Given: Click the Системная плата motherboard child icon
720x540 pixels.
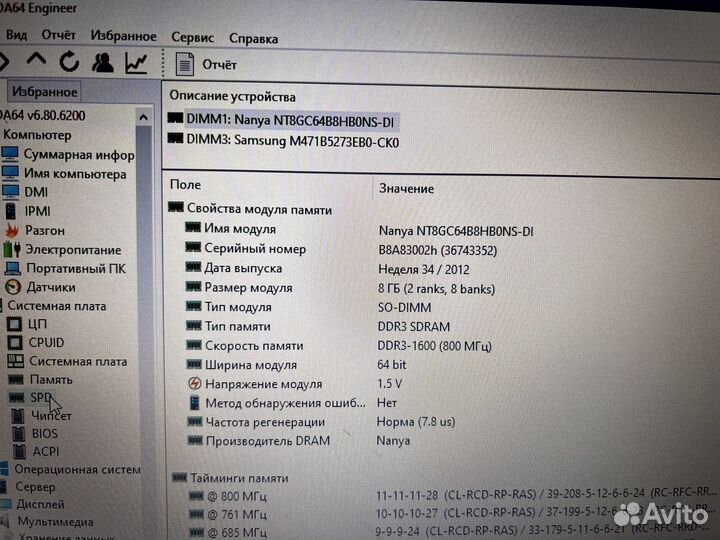Looking at the screenshot, I should pos(16,361).
